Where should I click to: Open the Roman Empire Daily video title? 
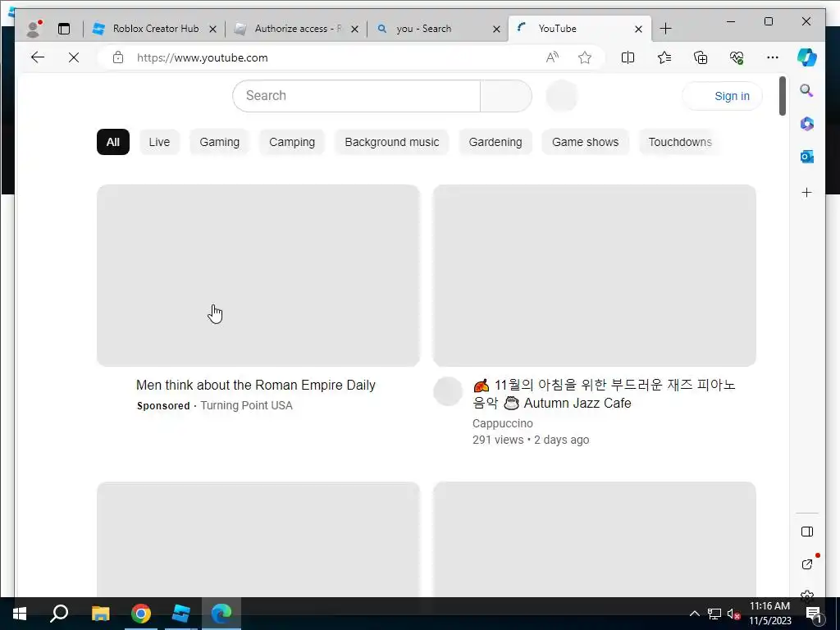pyautogui.click(x=256, y=386)
